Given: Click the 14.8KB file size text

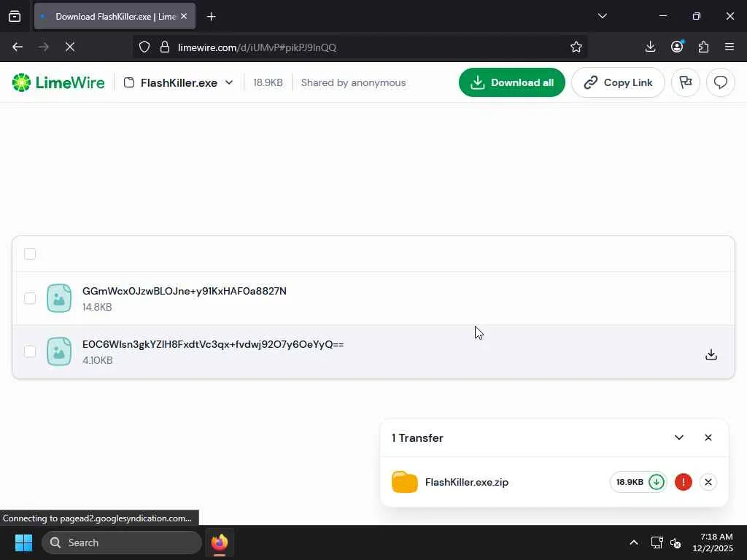Looking at the screenshot, I should 97,307.
